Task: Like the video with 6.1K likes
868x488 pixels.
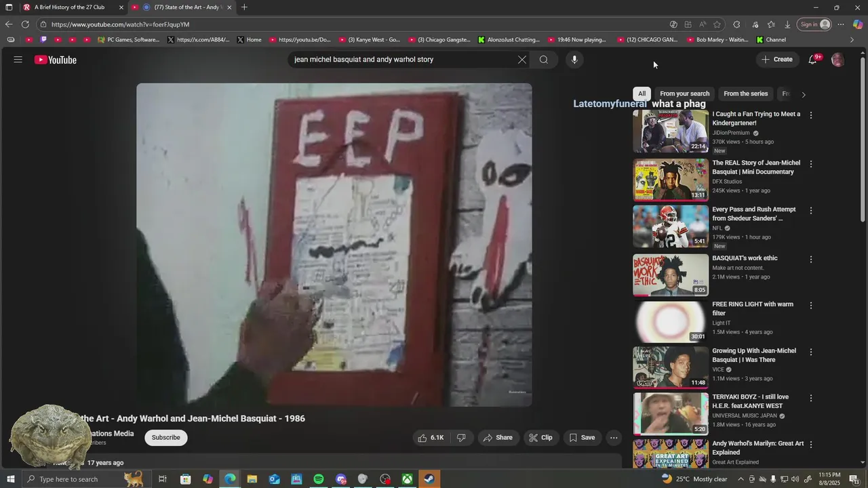Action: pos(431,438)
